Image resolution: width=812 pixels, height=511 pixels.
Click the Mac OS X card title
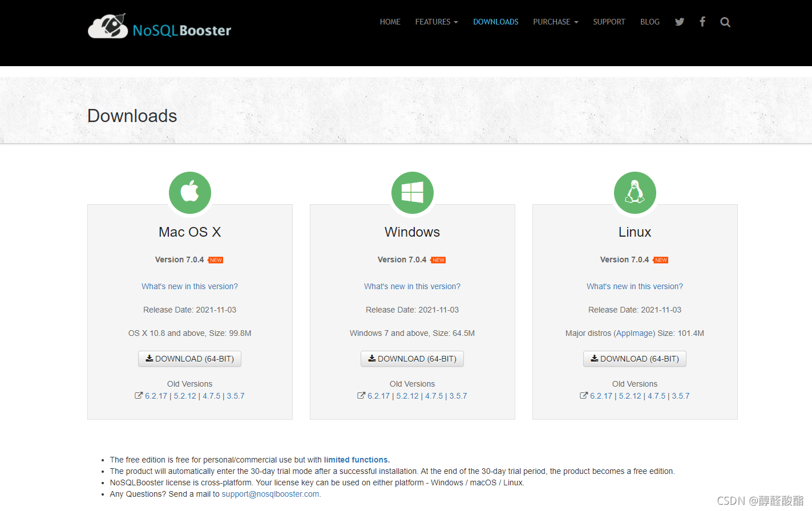click(x=190, y=232)
